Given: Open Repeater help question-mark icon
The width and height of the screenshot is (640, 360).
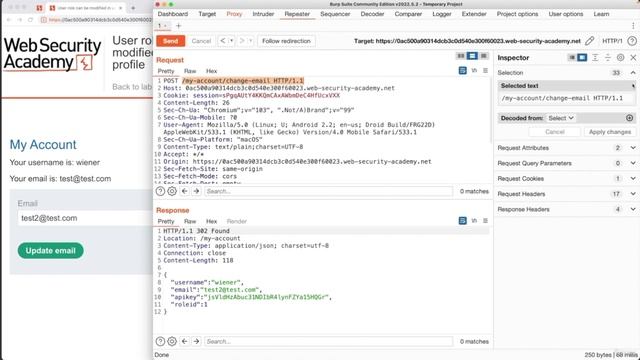Looking at the screenshot, I should coord(632,41).
